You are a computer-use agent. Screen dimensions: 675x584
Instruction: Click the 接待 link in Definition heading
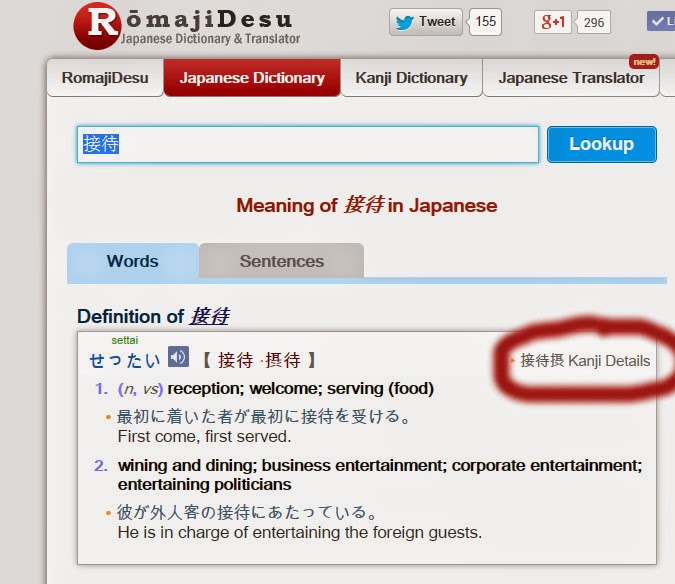209,317
